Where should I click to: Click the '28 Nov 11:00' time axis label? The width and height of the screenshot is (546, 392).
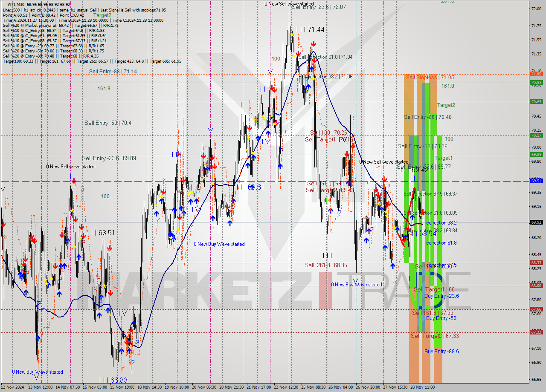[423, 387]
